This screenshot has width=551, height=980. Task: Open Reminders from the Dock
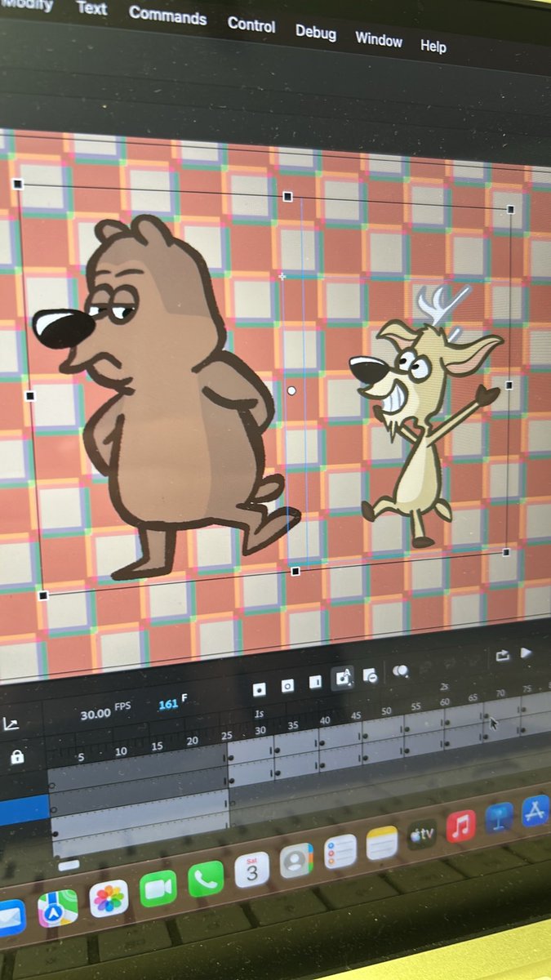point(340,852)
